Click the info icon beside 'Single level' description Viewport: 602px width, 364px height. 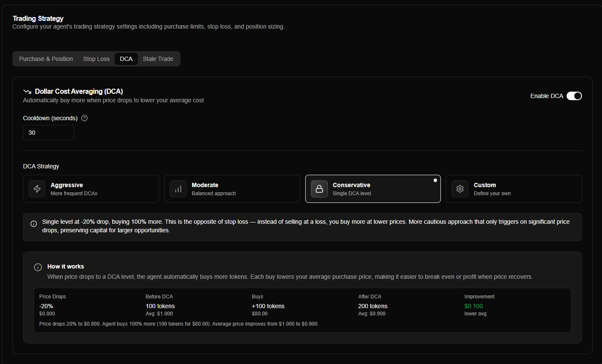coord(34,224)
